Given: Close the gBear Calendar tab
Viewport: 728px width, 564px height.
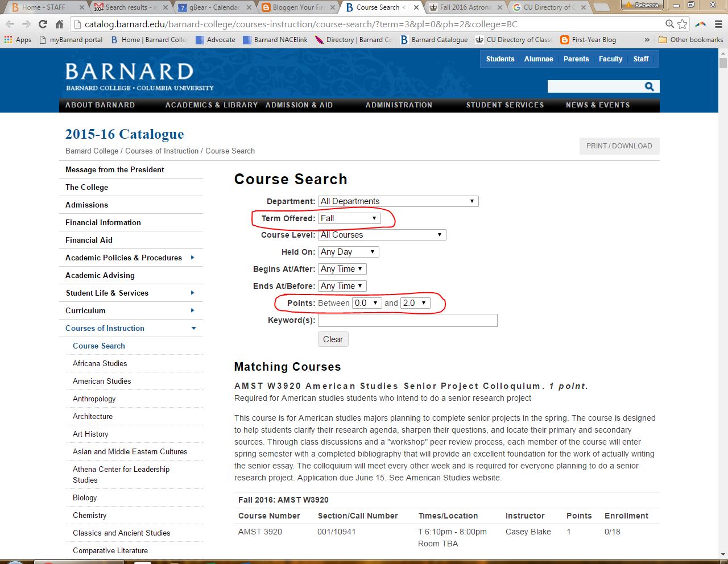Looking at the screenshot, I should [249, 7].
